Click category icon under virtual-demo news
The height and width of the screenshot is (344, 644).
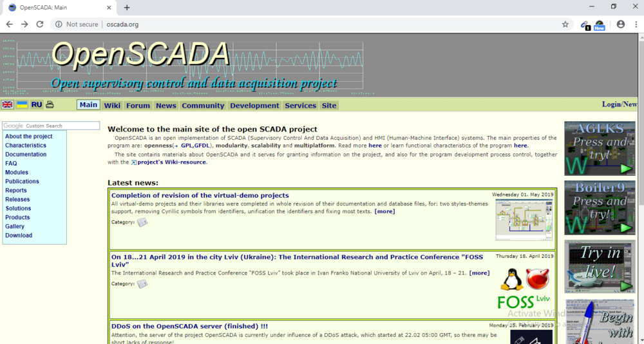pyautogui.click(x=142, y=222)
